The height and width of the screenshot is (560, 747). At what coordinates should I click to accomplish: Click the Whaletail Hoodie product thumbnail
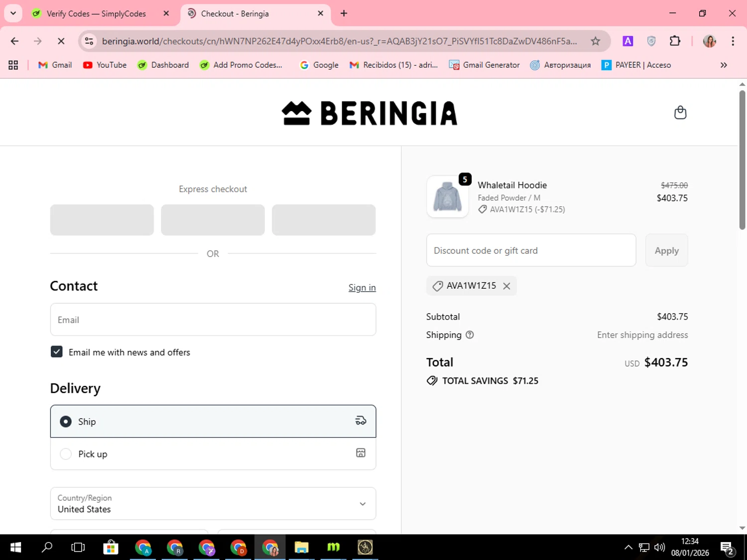click(x=447, y=197)
